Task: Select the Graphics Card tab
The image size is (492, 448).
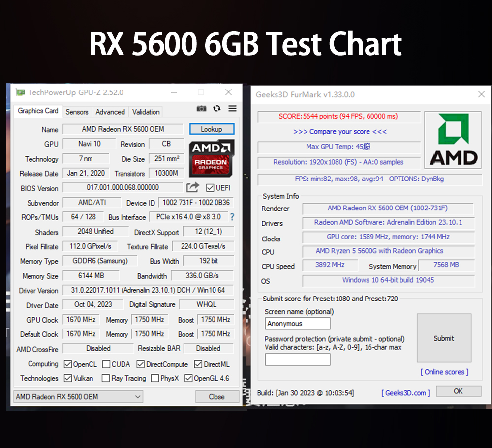Action: click(38, 111)
